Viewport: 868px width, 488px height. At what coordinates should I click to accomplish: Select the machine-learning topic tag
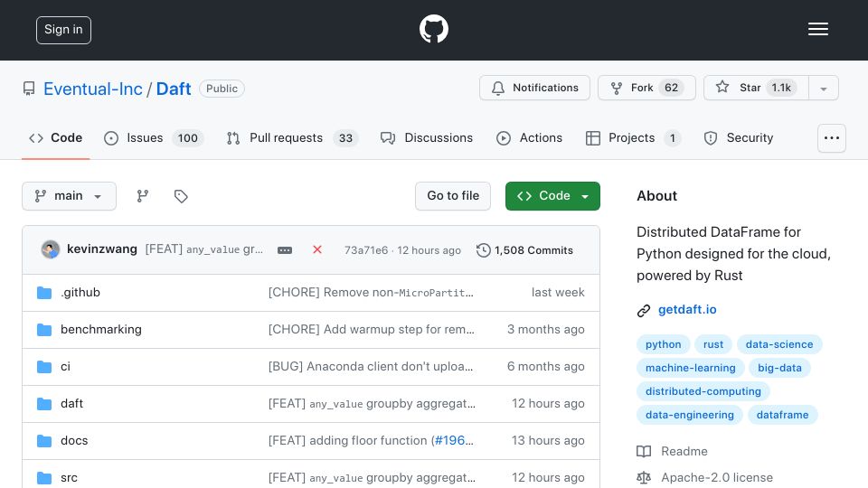click(x=690, y=368)
